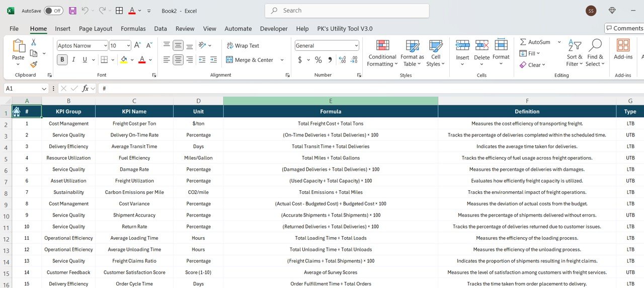Click the Undo arrow icon
644x288 pixels.
coord(85,11)
